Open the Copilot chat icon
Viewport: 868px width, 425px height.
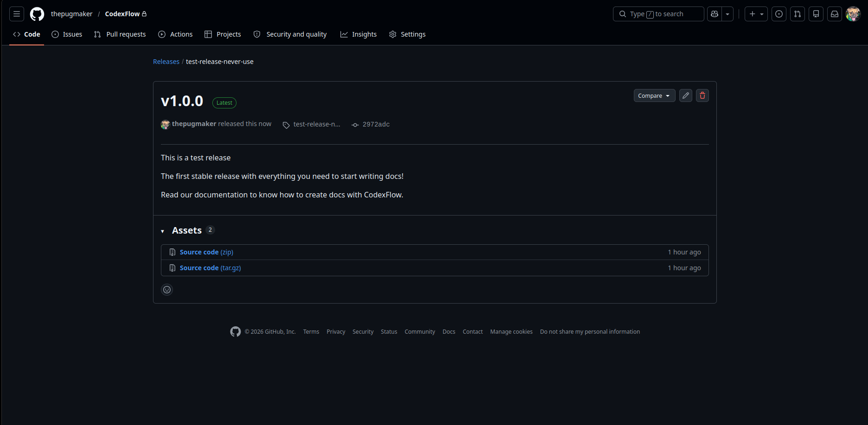click(715, 14)
